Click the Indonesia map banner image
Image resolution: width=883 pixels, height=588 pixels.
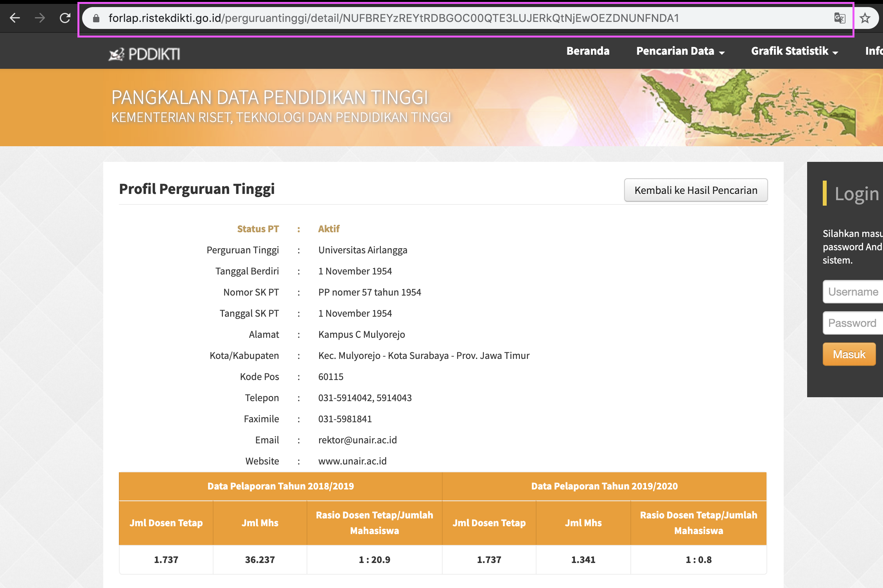[x=748, y=108]
